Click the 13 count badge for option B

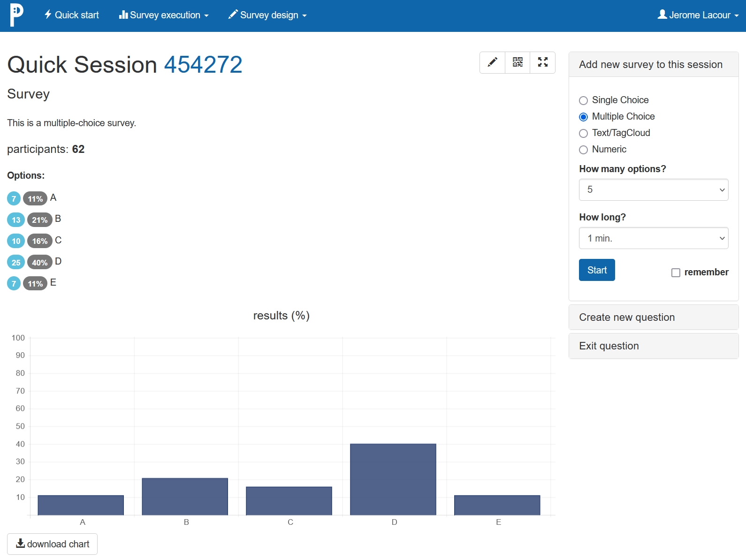click(16, 220)
